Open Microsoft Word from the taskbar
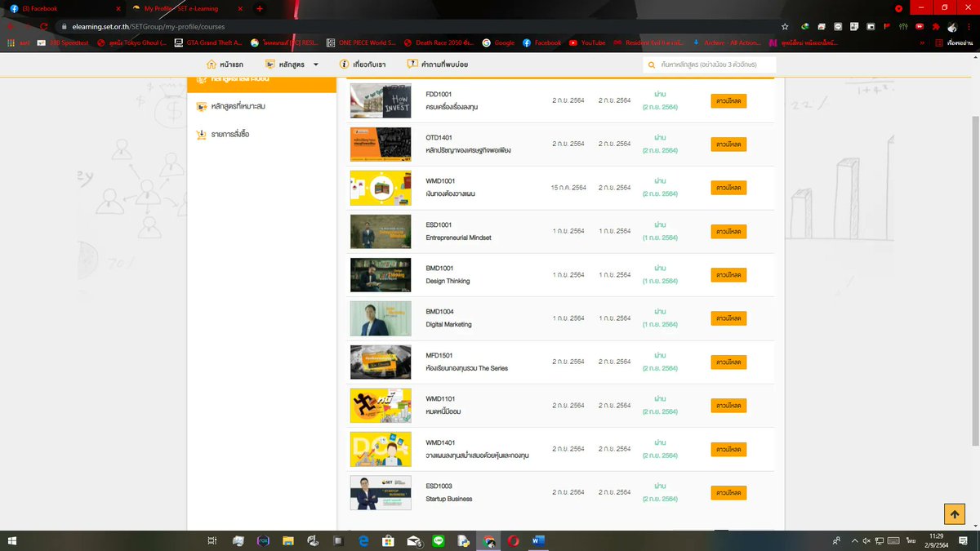This screenshot has width=980, height=551. [539, 540]
